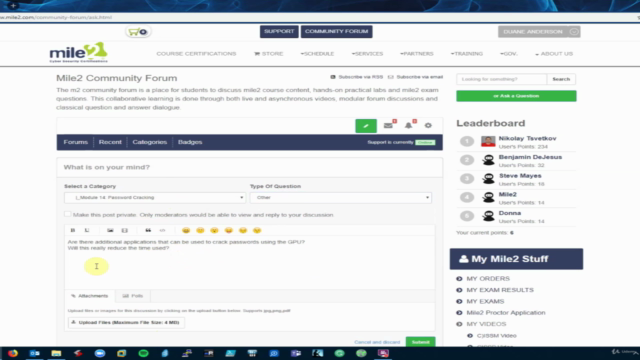Open the shopping cart icon
The width and height of the screenshot is (640, 360).
tap(138, 32)
